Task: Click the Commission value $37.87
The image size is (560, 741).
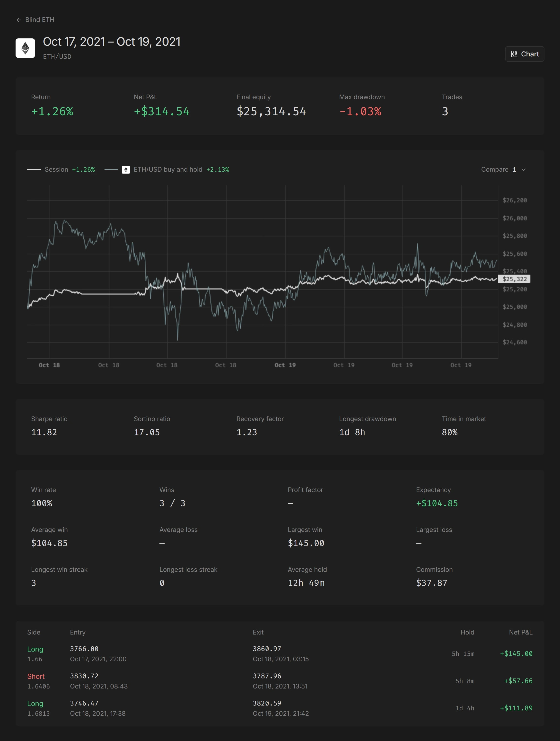Action: (x=431, y=583)
